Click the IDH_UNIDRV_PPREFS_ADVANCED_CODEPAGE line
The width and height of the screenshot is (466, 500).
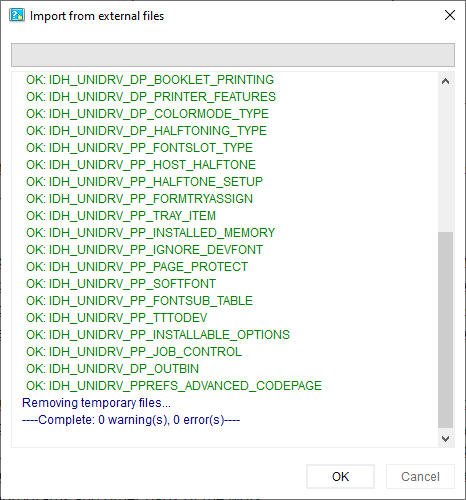pyautogui.click(x=174, y=386)
